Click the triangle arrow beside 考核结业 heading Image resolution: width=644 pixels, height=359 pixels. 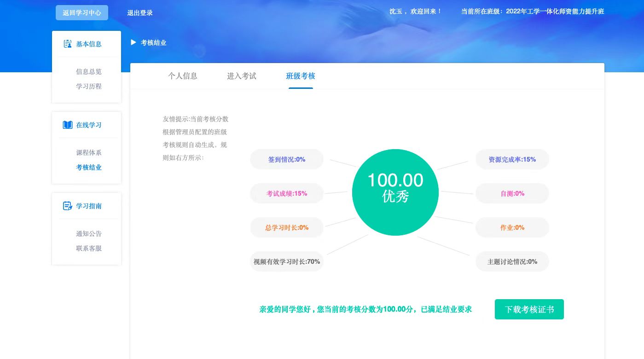tap(133, 42)
